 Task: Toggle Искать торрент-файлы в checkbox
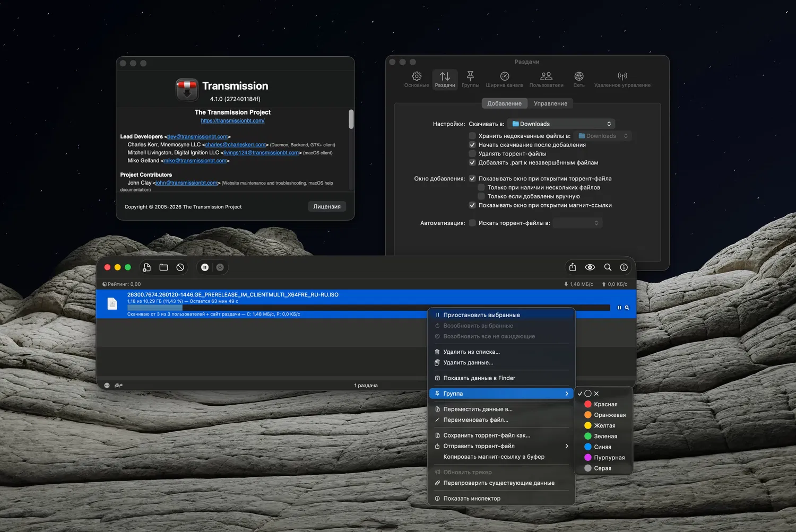472,223
